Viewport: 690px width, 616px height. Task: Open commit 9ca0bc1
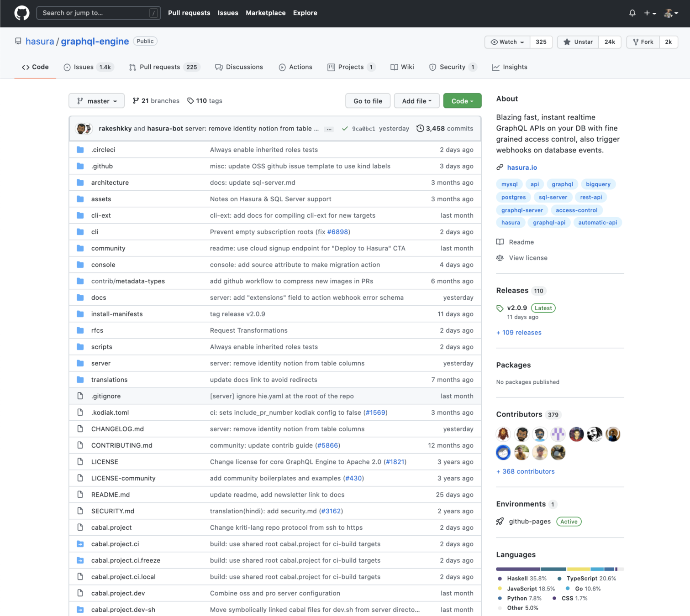363,129
